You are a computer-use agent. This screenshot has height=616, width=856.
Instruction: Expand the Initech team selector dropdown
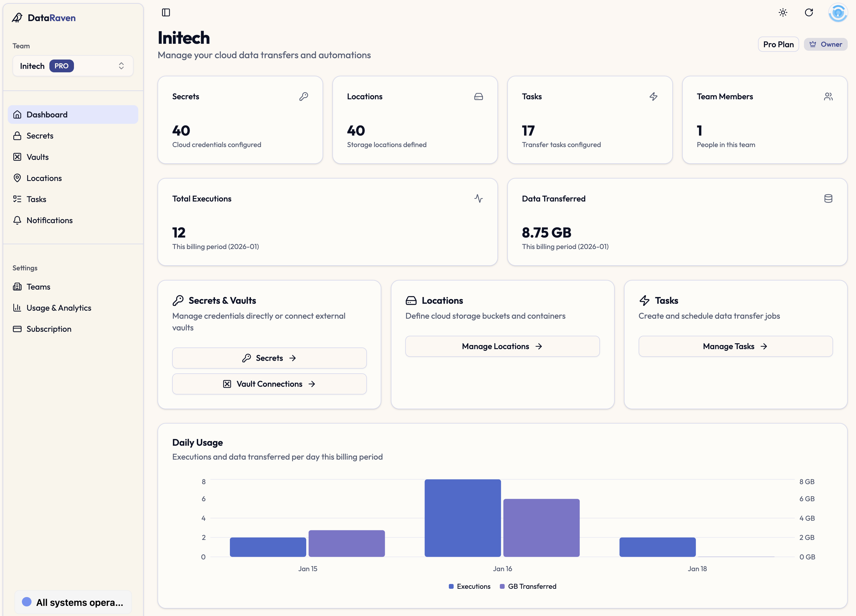[73, 66]
